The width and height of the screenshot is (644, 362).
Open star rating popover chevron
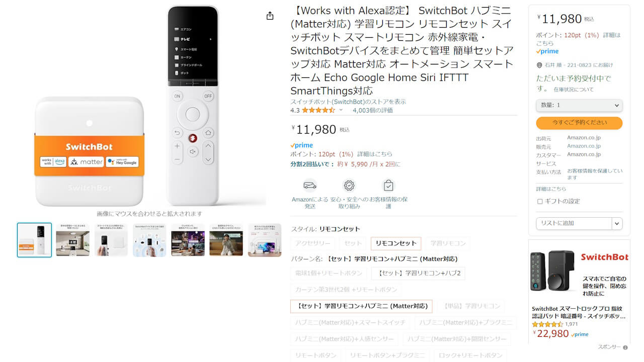coord(341,110)
